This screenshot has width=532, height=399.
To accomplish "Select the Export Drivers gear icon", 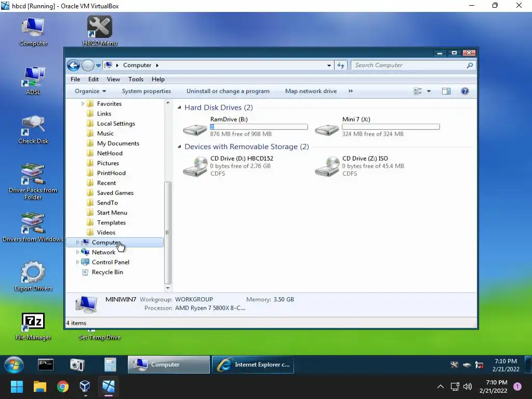I will [33, 276].
